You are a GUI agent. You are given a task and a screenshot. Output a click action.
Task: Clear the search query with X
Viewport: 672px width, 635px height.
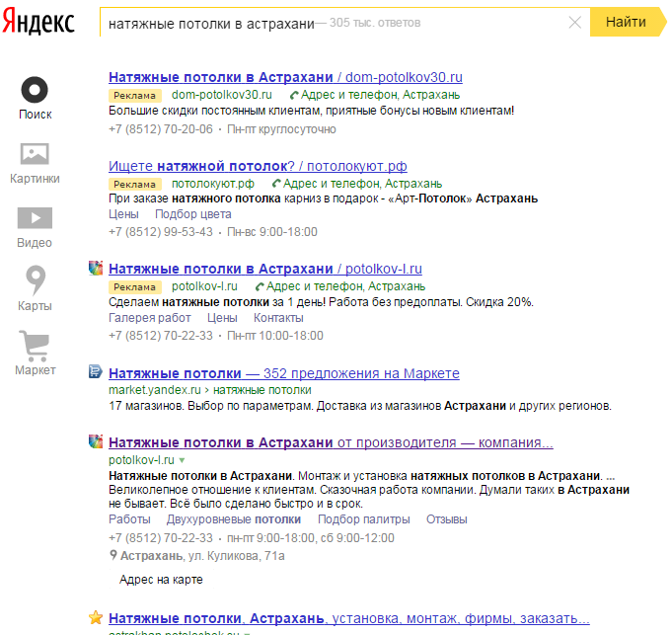(574, 23)
